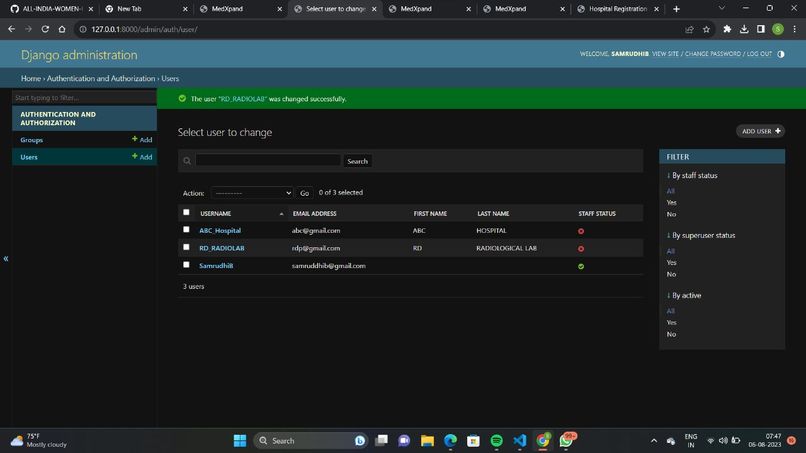Open a new browser tab with plus

tap(676, 9)
